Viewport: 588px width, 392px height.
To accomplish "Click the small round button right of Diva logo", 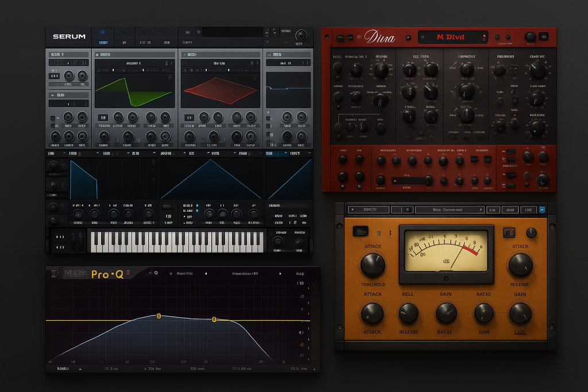I will pyautogui.click(x=408, y=37).
